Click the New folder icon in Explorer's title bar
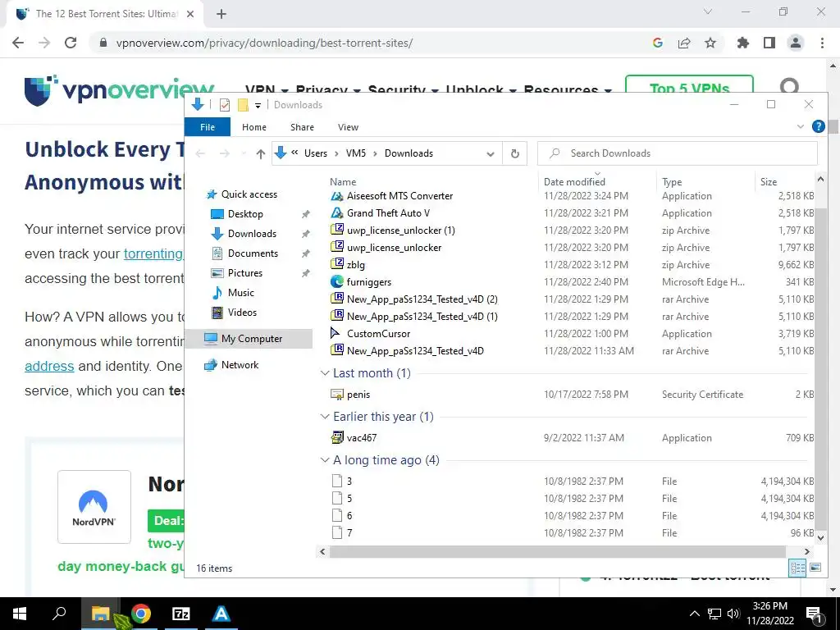The width and height of the screenshot is (840, 630). 243,105
